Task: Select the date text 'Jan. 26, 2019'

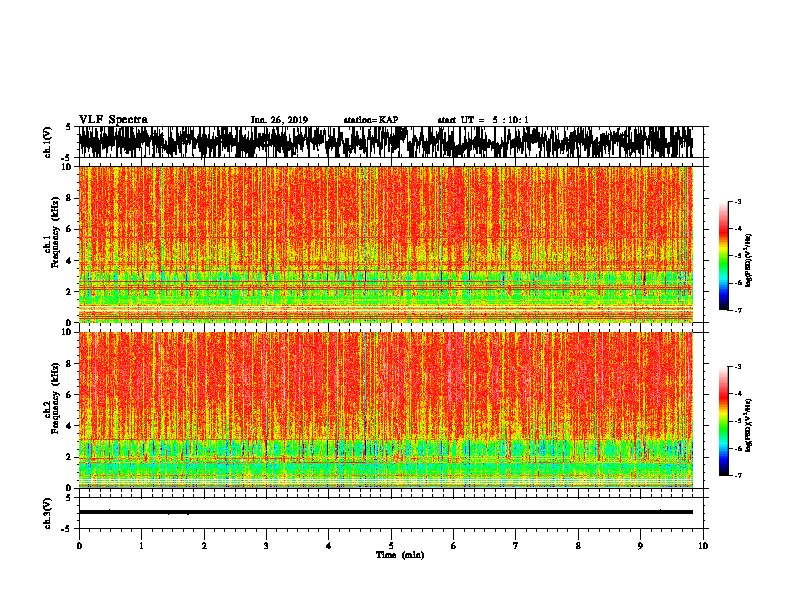Action: click(279, 120)
